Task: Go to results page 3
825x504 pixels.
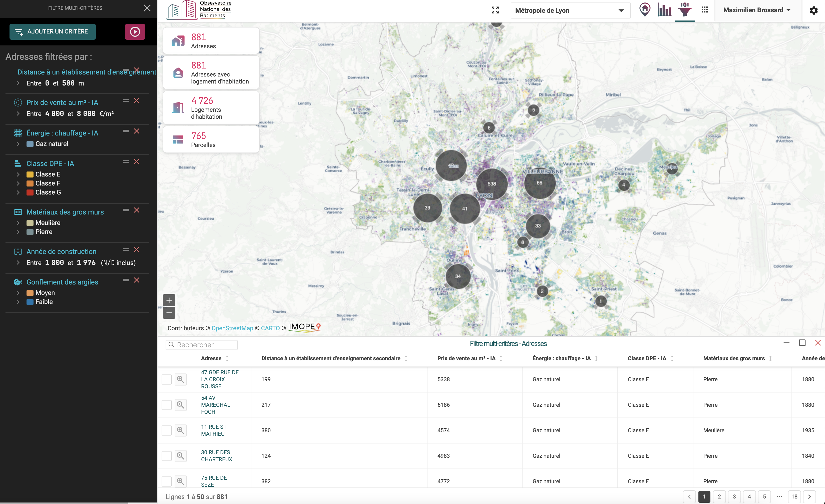Action: click(x=734, y=496)
